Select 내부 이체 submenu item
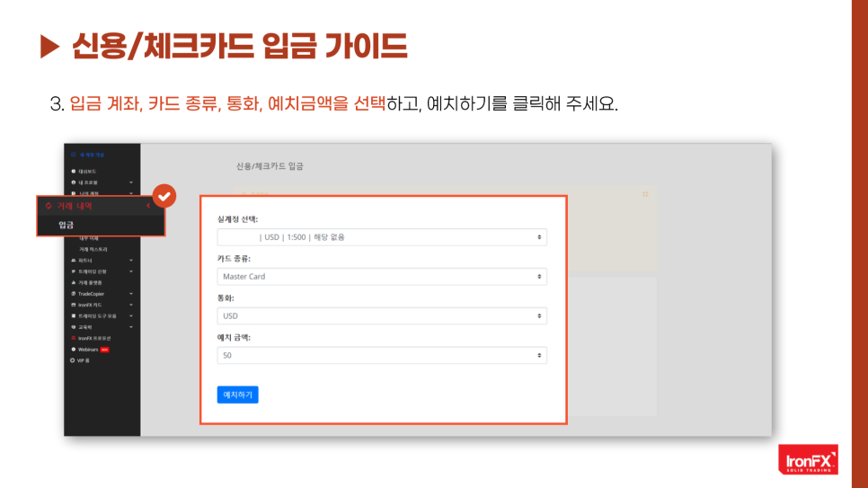This screenshot has height=488, width=868. pos(89,238)
